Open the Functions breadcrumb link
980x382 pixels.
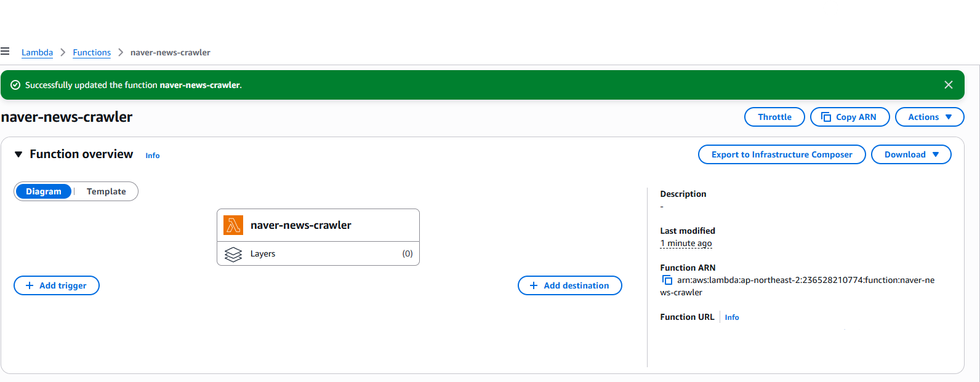pos(92,52)
